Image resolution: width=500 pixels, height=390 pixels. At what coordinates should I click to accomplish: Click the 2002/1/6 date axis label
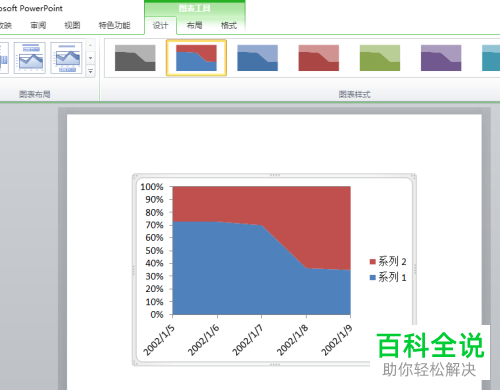coord(203,340)
